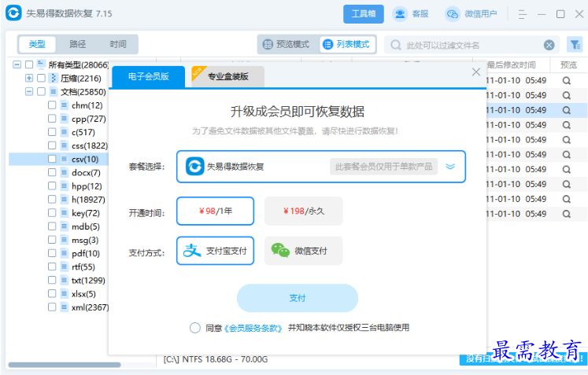
Task: Click the app logo icon in title bar
Action: pyautogui.click(x=13, y=13)
